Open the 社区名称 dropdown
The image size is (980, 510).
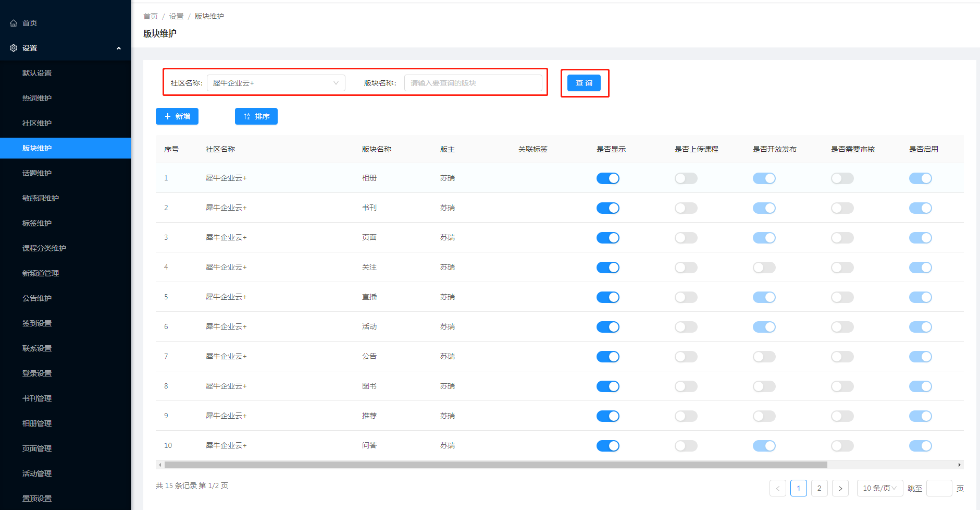(x=276, y=83)
